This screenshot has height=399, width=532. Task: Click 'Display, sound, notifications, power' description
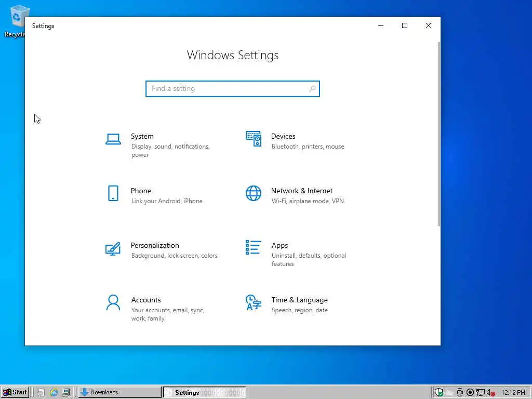coord(170,151)
